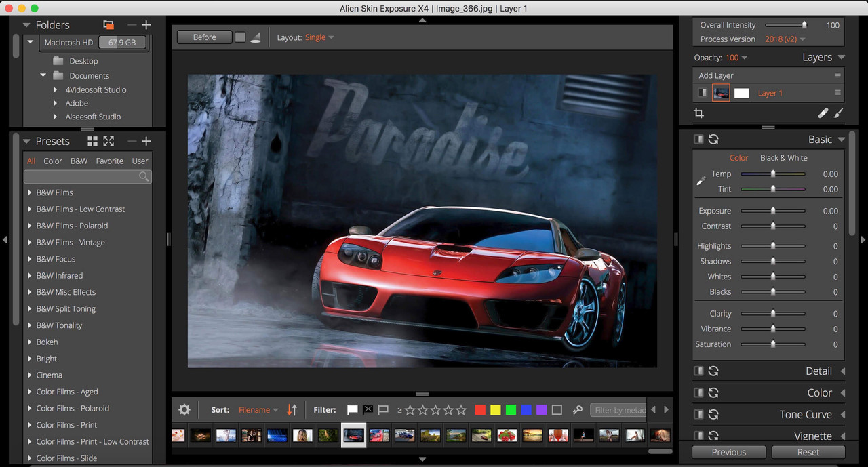Select the B&W presets tab

pos(79,161)
